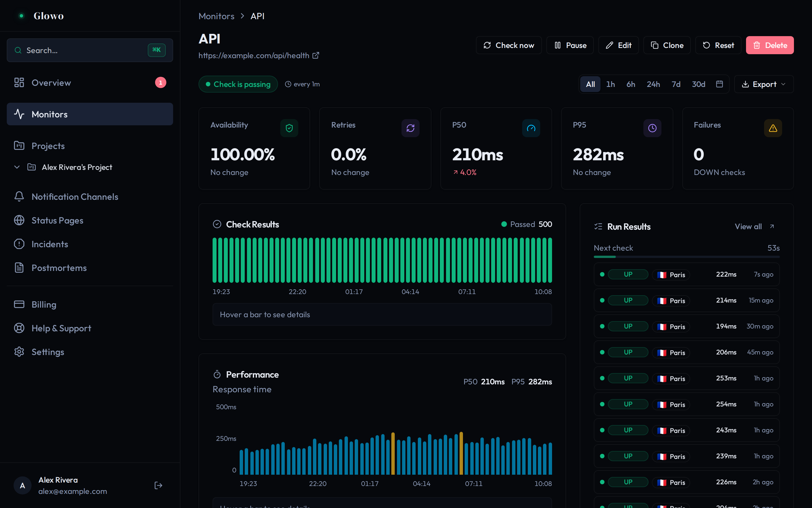Go to Monitors breadcrumb
Screen dimensions: 812x508
[x=217, y=16]
